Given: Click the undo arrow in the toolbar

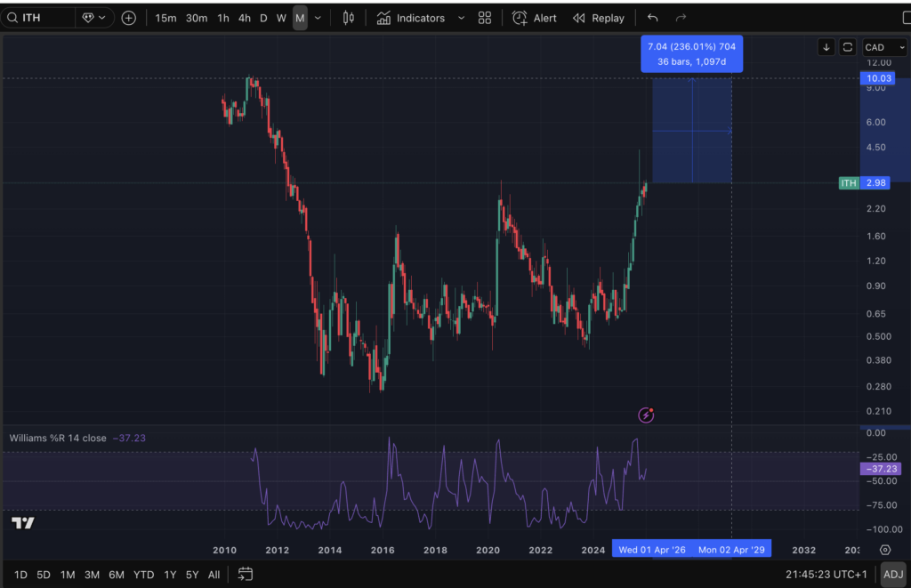Looking at the screenshot, I should [653, 18].
